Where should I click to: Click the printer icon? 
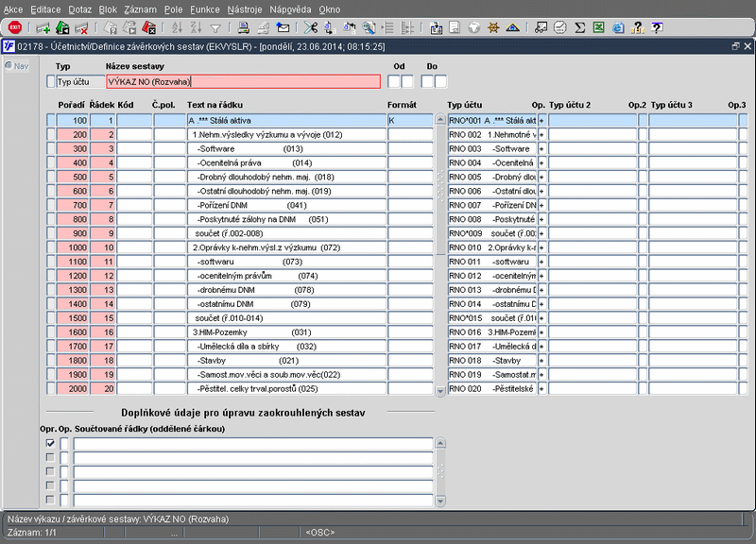[244, 28]
